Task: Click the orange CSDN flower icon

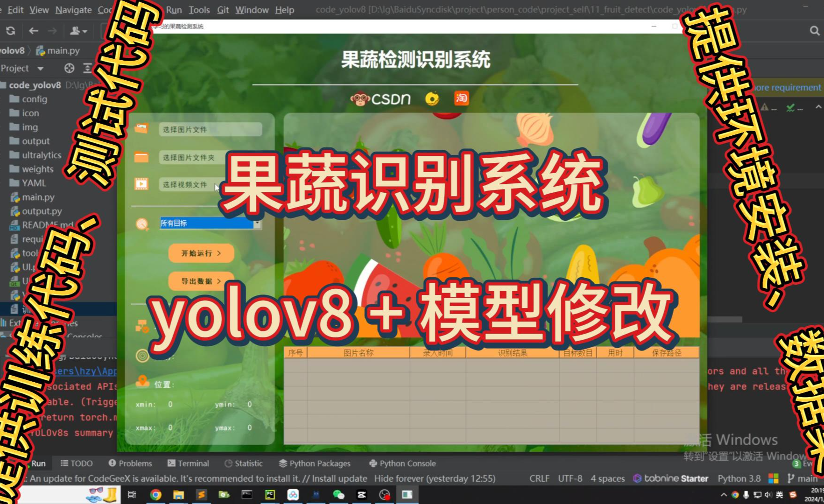Action: pos(432,98)
